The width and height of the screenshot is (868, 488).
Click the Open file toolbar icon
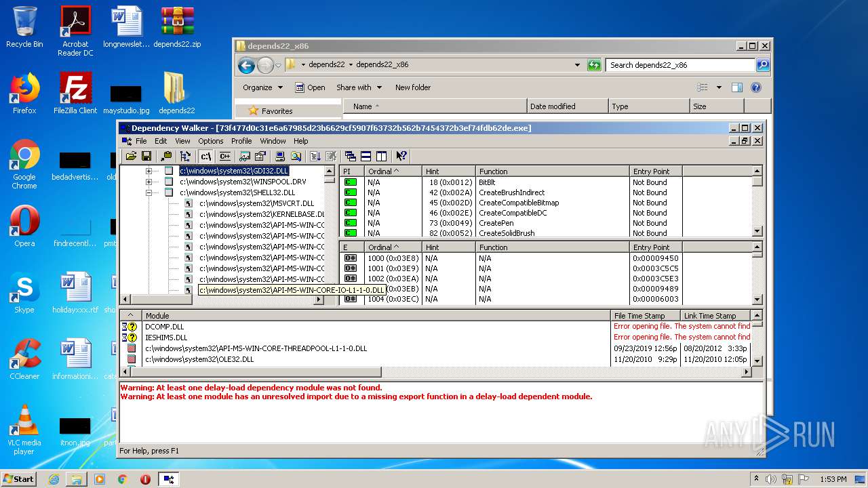click(131, 157)
